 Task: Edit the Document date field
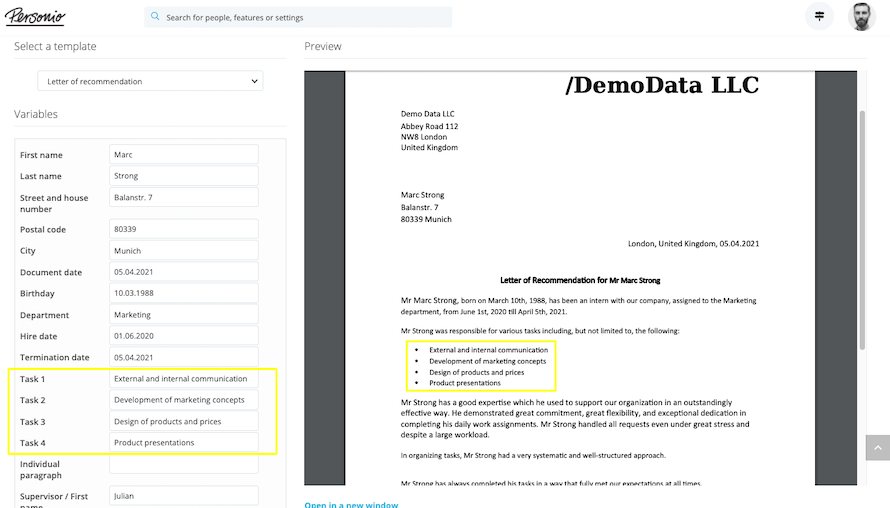pyautogui.click(x=183, y=272)
